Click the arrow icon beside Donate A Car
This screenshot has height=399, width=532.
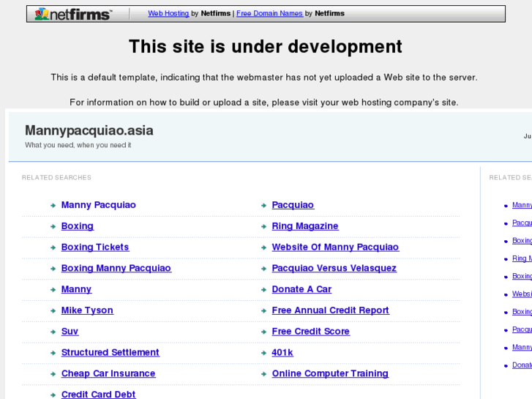pyautogui.click(x=263, y=290)
